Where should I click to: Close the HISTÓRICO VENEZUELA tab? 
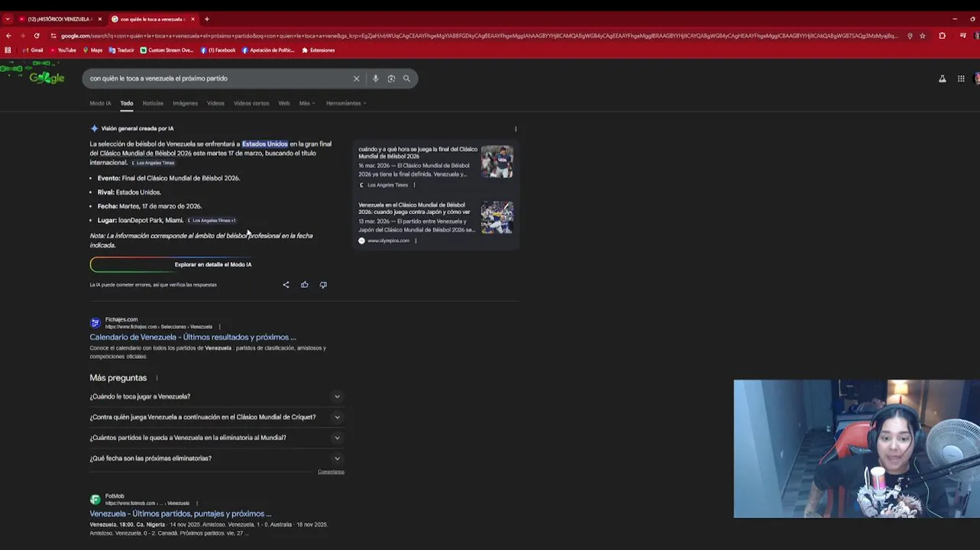pyautogui.click(x=99, y=19)
